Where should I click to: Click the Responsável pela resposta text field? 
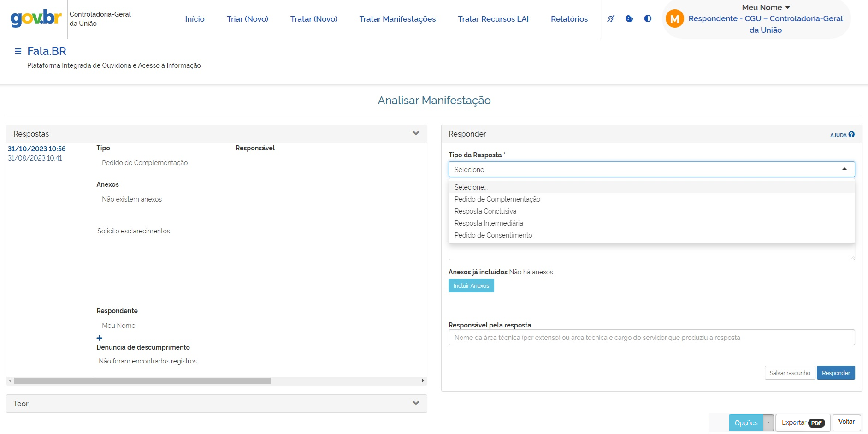click(x=651, y=338)
